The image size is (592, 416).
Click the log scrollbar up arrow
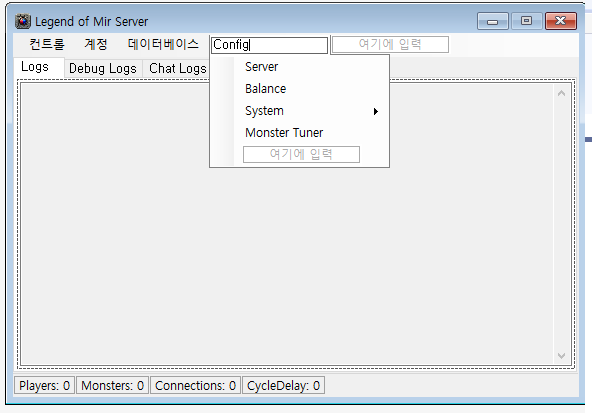(x=561, y=93)
